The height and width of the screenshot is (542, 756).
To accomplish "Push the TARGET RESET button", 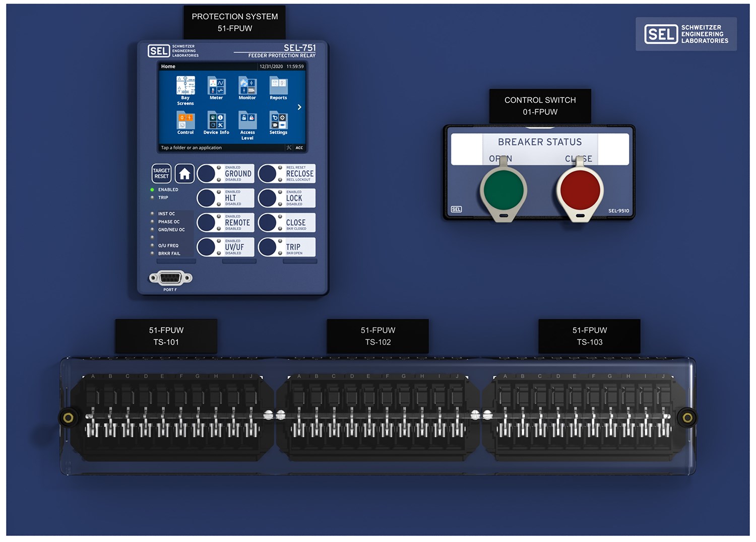I will tap(161, 174).
